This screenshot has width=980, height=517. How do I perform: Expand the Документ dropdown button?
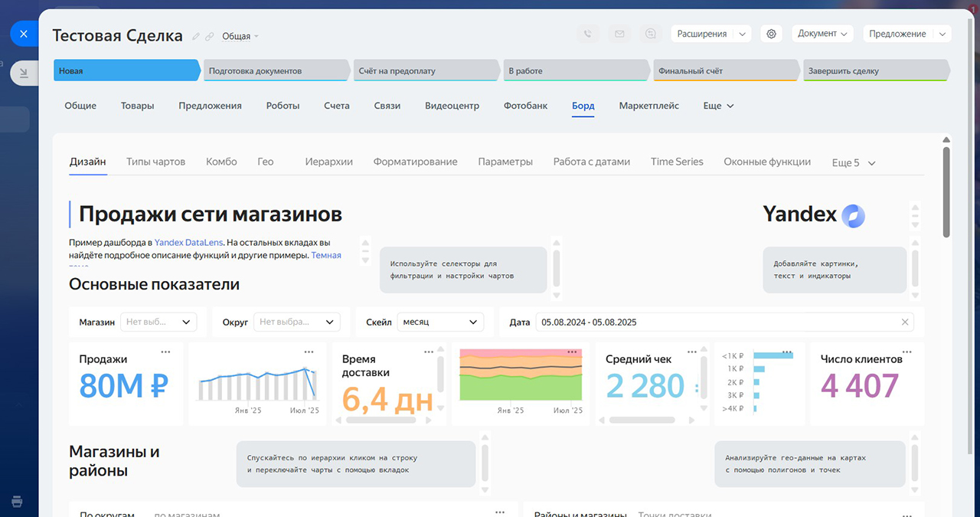click(822, 34)
